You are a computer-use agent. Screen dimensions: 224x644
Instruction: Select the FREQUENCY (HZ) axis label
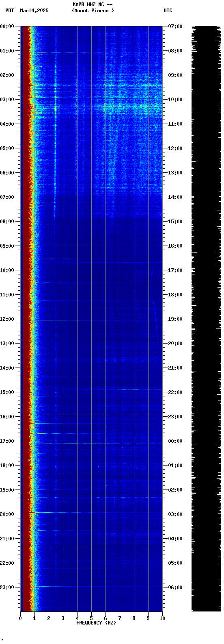[x=96, y=623]
